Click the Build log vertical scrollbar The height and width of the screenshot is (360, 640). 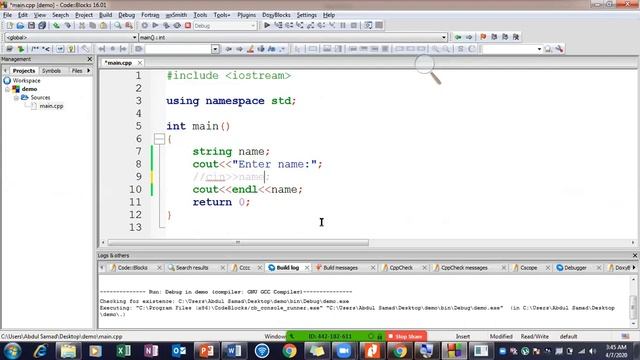633,302
